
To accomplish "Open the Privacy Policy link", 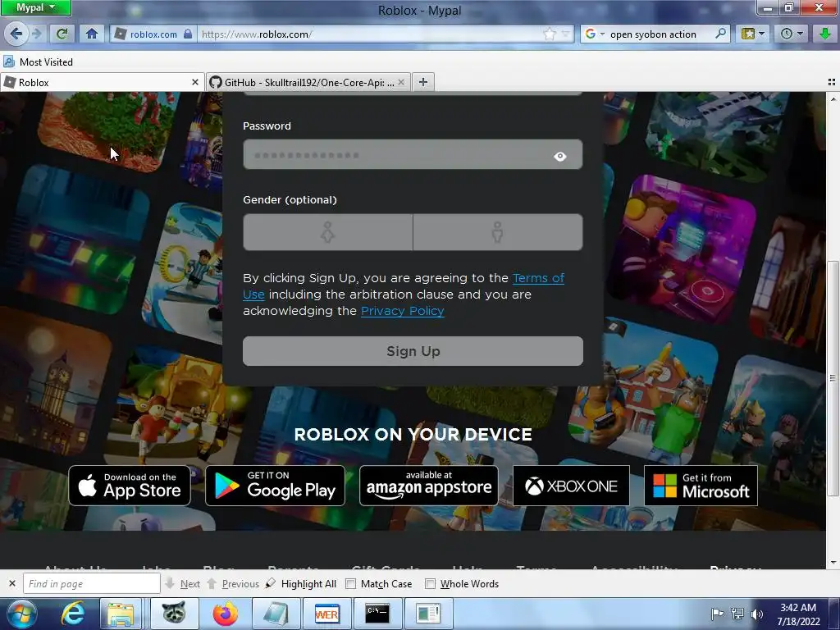I will click(x=402, y=311).
